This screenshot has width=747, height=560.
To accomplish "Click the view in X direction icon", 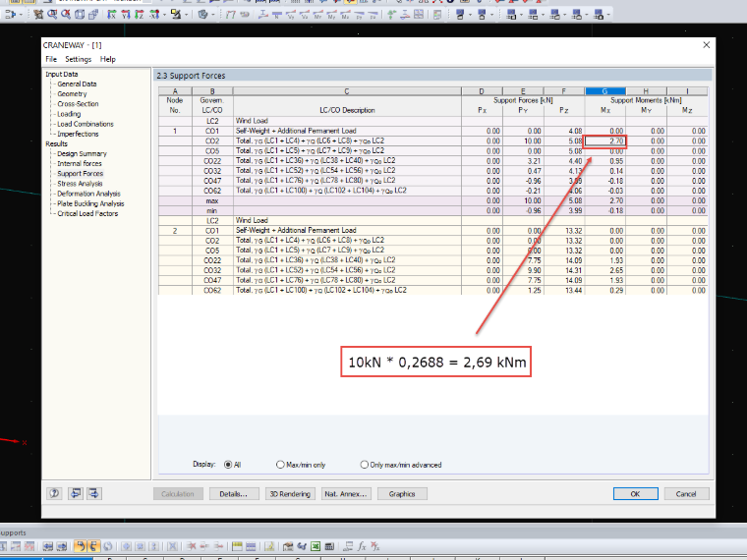I will (x=111, y=15).
